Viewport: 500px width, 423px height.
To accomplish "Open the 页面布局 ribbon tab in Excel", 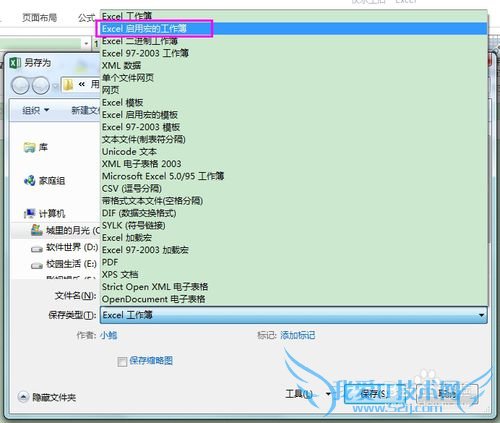I will point(39,17).
